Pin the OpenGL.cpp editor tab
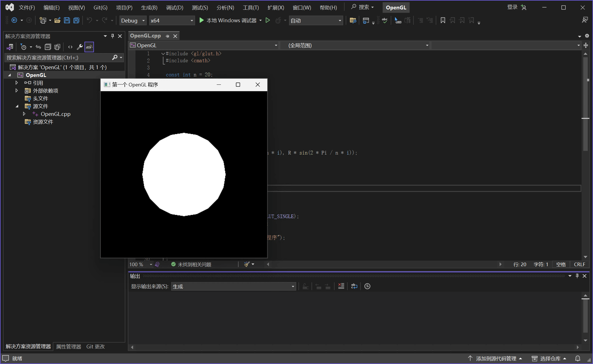Screen dimensions: 593x364 [x=167, y=36]
